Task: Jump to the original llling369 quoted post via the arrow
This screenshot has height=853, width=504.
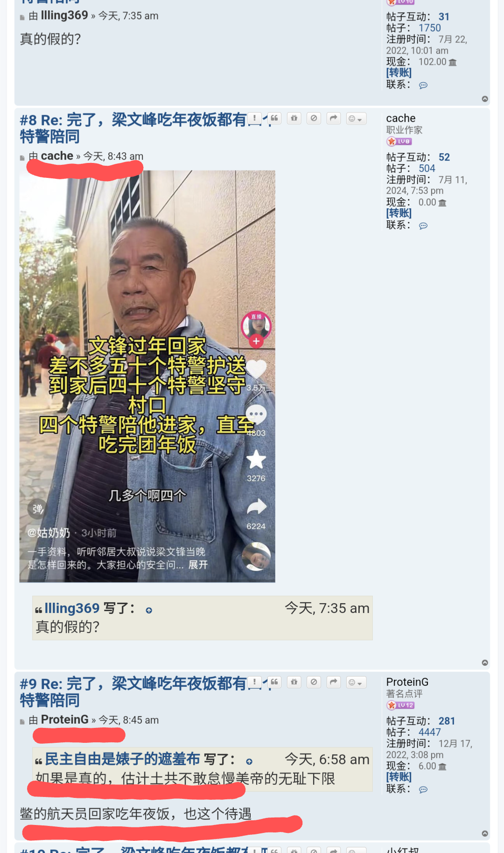Action: coord(149,610)
